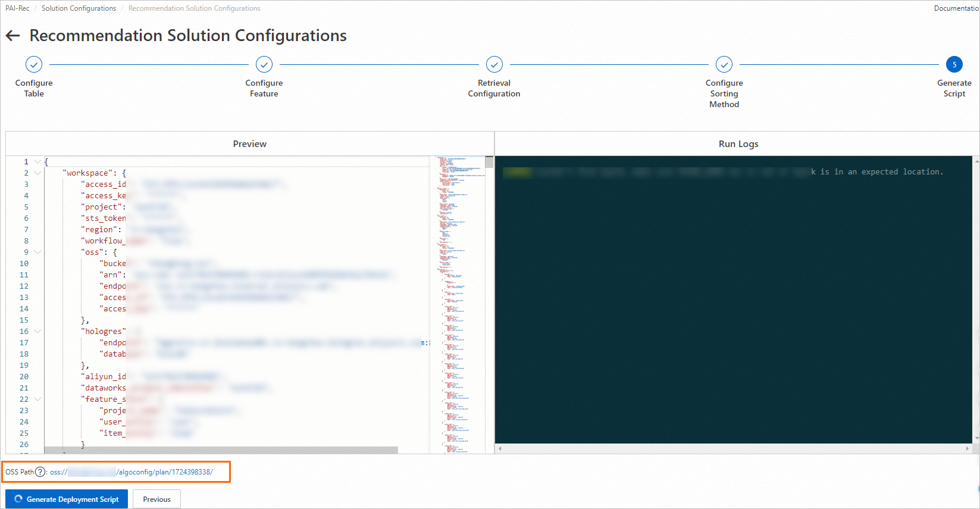
Task: Click the "arn" key on line 11
Action: coord(111,275)
